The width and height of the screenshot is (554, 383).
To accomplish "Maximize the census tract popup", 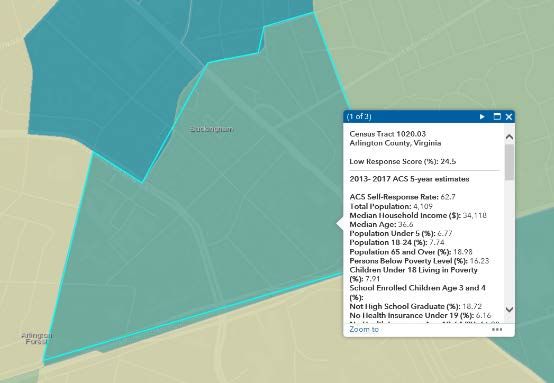I will click(497, 117).
